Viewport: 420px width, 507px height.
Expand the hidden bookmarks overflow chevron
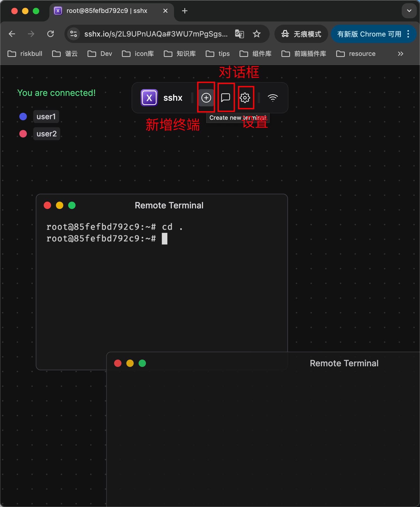[400, 54]
